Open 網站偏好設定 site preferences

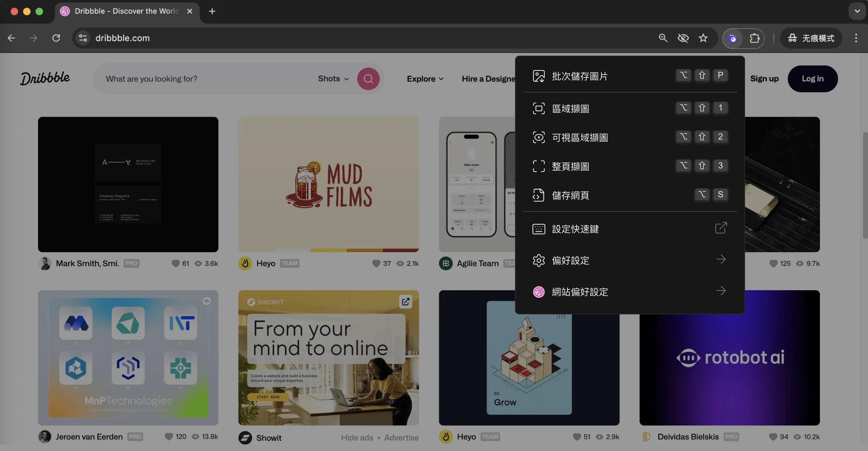click(x=630, y=292)
